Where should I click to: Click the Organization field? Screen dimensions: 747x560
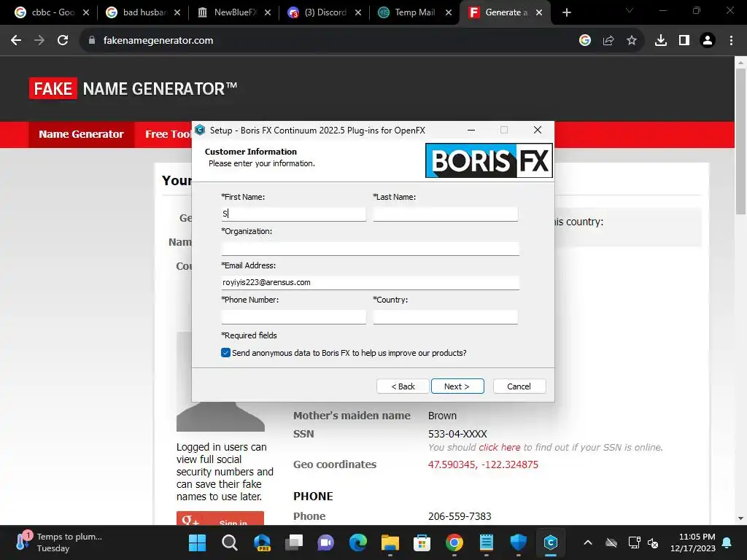(370, 248)
